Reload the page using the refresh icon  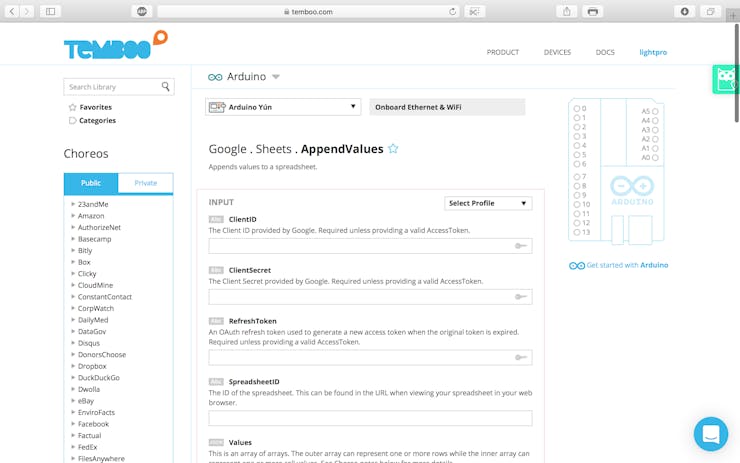(452, 11)
